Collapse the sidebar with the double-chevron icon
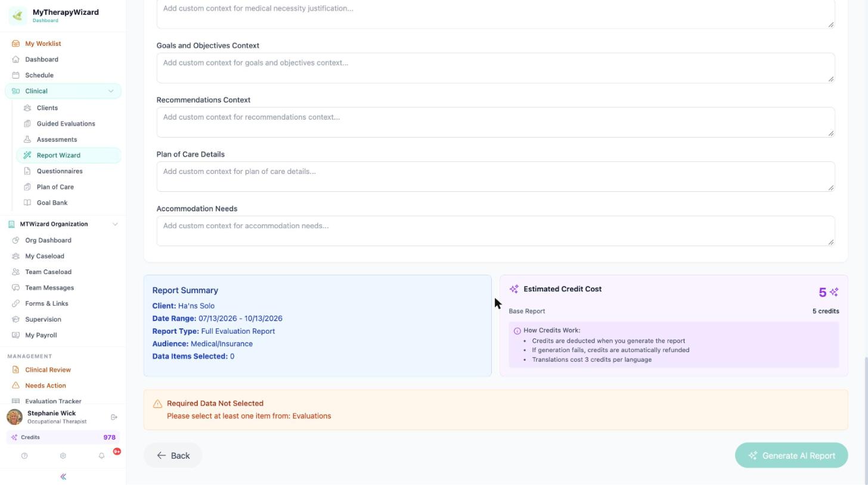Viewport: 868px width, 485px height. pos(63,477)
